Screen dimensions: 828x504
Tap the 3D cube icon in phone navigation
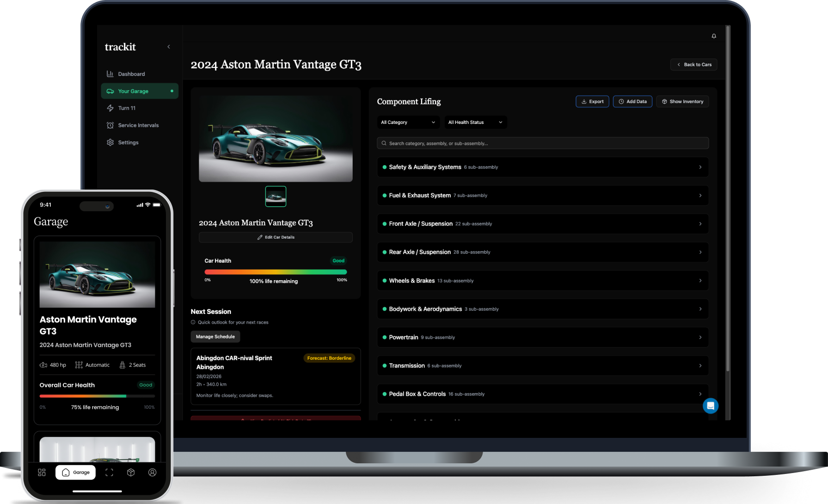click(x=131, y=472)
